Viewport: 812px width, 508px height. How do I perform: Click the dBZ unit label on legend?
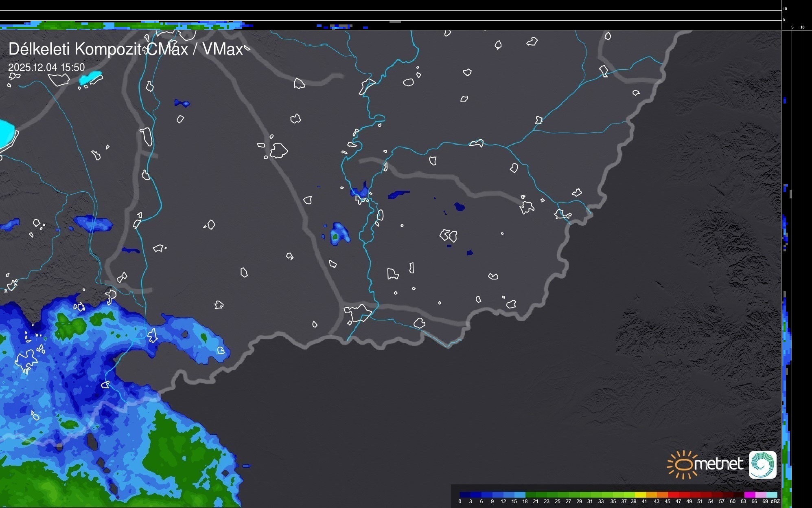775,501
